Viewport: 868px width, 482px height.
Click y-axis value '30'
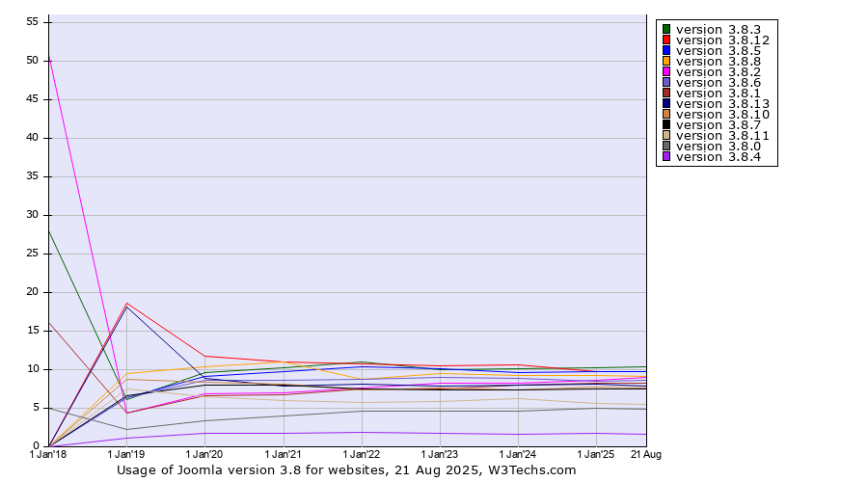pyautogui.click(x=32, y=215)
